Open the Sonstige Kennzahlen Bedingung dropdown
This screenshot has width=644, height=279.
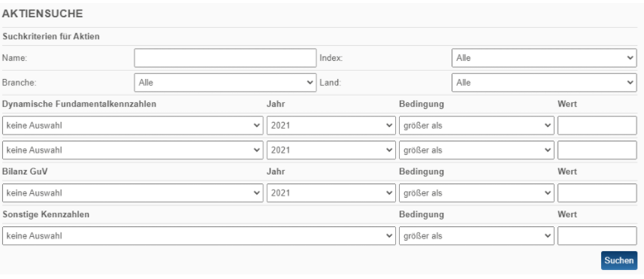(476, 236)
